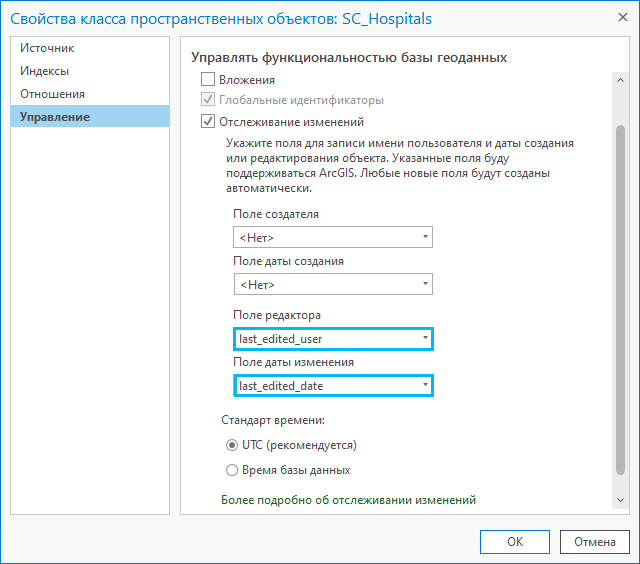This screenshot has width=640, height=564.
Task: Confirm with the OK button
Action: point(515,542)
